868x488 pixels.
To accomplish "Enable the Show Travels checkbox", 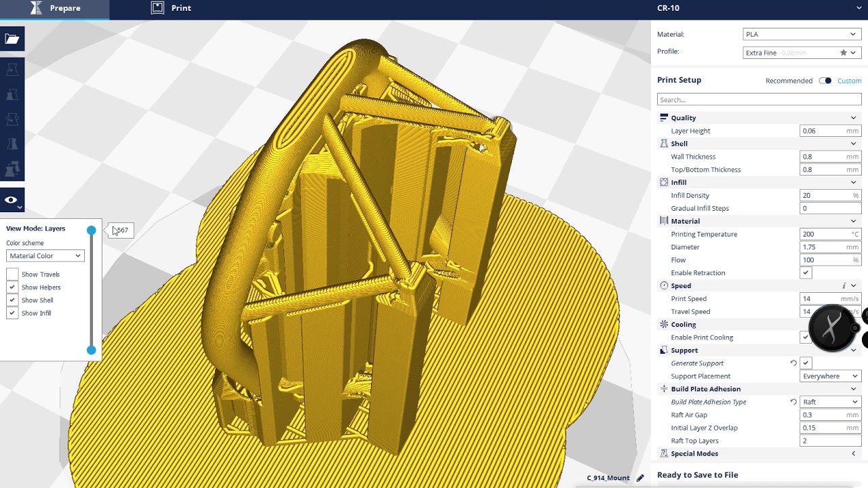I will coord(12,274).
